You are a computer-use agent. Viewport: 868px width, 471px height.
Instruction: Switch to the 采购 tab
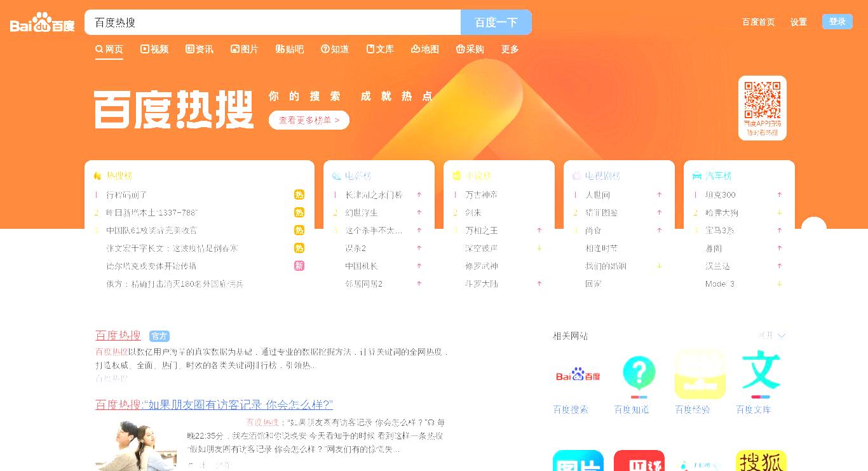click(x=470, y=49)
